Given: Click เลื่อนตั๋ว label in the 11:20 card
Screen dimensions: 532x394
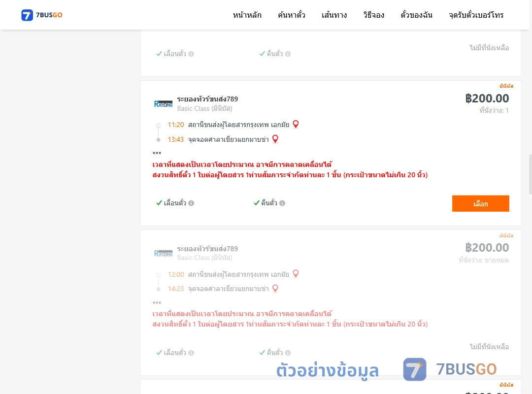Looking at the screenshot, I should click(175, 203).
